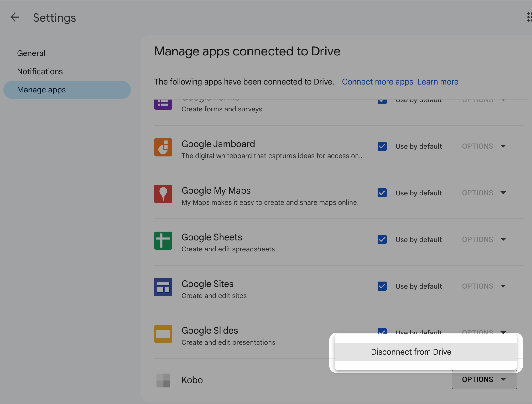Select Disconnect from Drive option
The image size is (532, 404).
pos(411,351)
